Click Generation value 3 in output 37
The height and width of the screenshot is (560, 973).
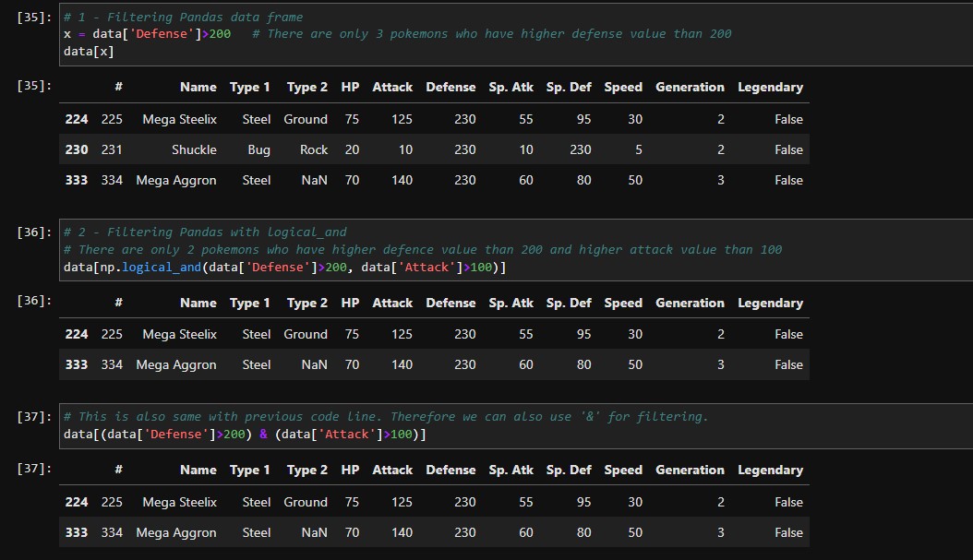pyautogui.click(x=720, y=532)
